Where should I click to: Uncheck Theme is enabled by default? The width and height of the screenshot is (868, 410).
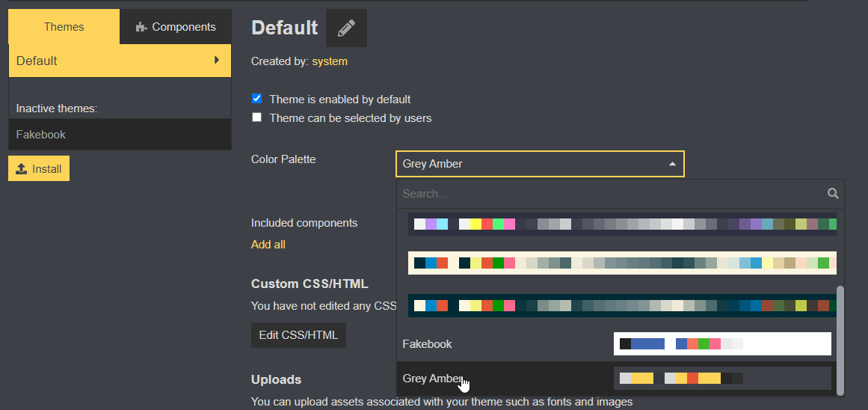[257, 99]
